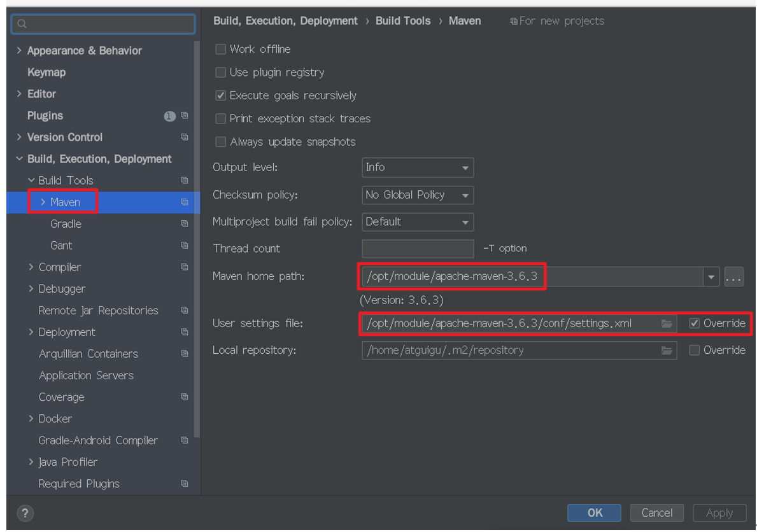Click the project-level icon beside Plugins
757x532 pixels.
[185, 115]
